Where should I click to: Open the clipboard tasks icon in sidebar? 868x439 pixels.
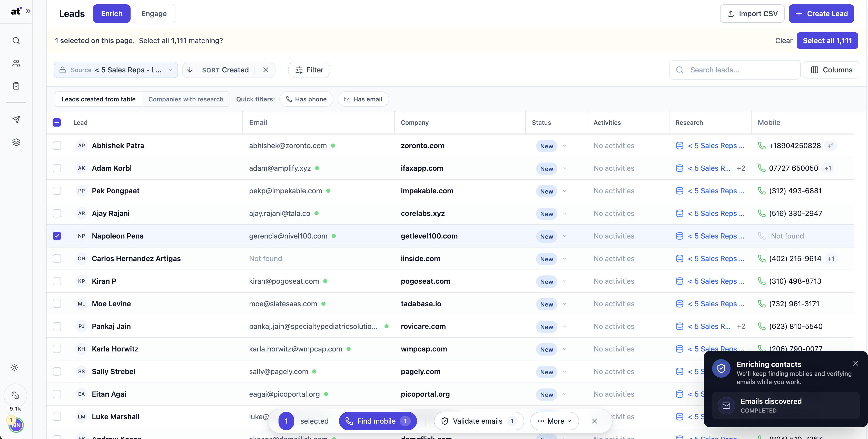point(16,86)
